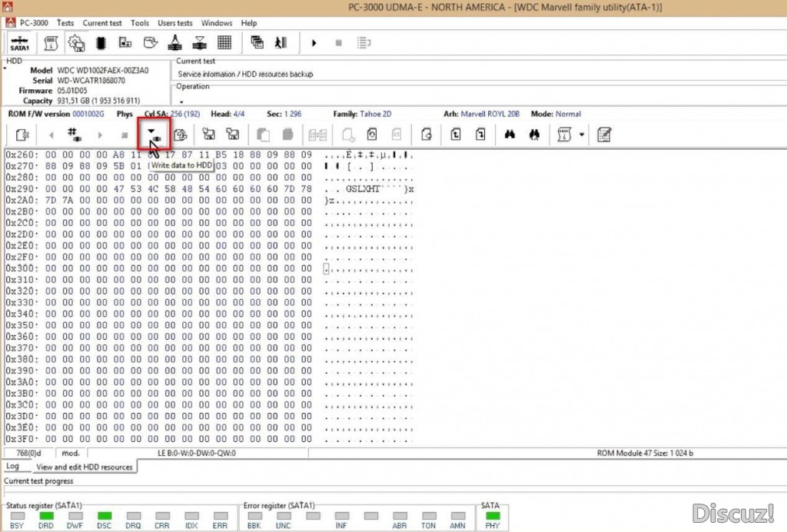Expand dropdown arrow beside editor scroll icon
Screen dimensions: 787x532
pos(582,135)
